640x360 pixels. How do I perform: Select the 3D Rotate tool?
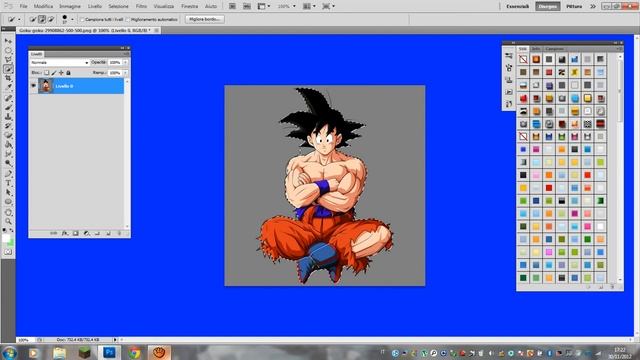point(8,212)
